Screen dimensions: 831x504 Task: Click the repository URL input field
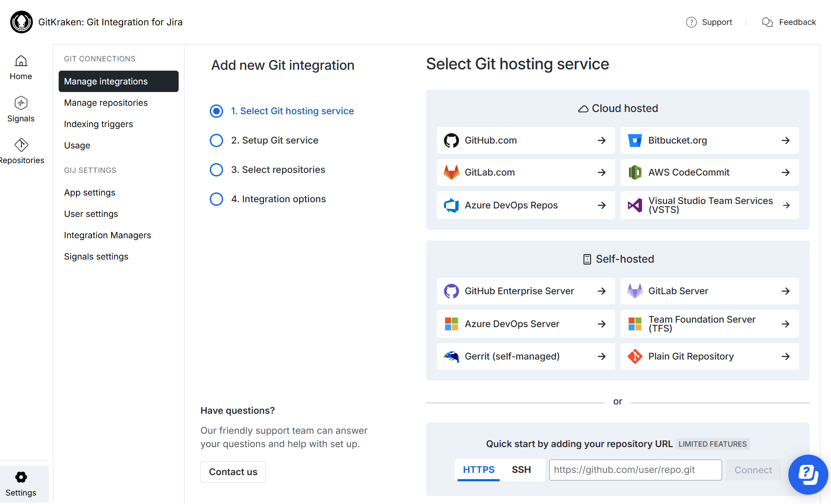(635, 470)
